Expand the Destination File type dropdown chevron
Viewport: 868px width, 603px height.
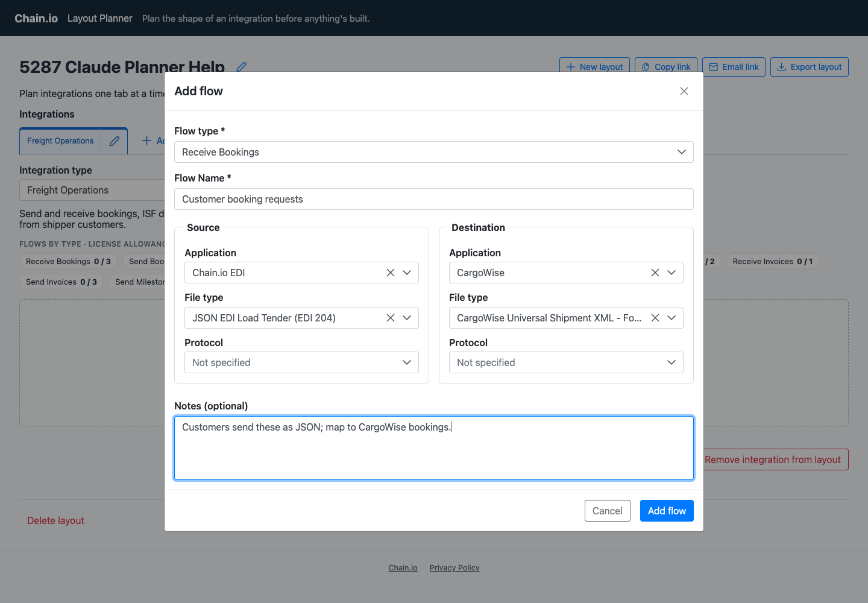[671, 318]
